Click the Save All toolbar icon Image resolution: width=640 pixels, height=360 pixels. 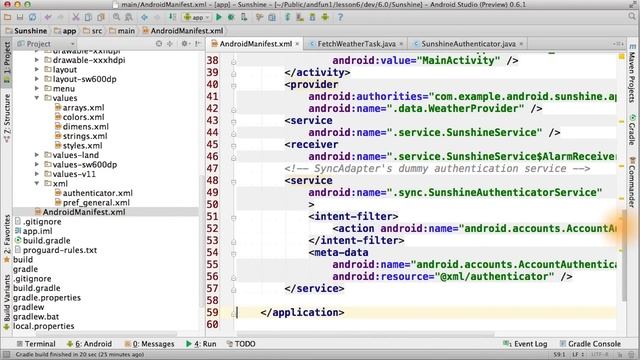[20, 18]
